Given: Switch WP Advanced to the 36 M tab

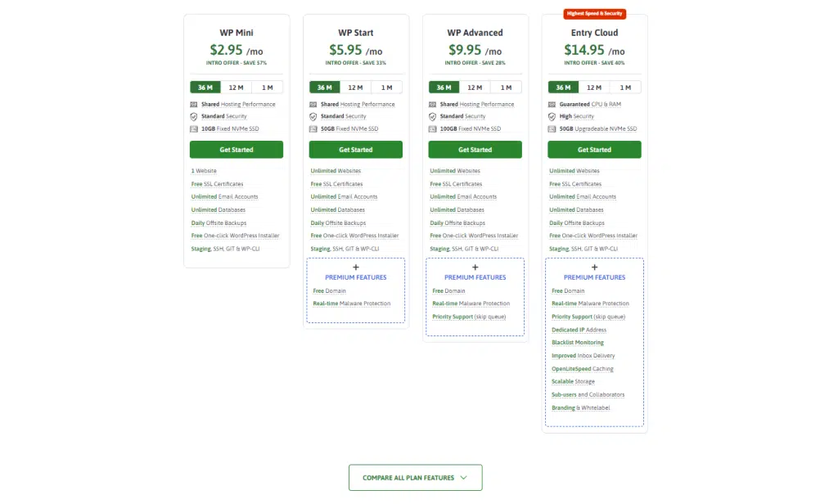Looking at the screenshot, I should pyautogui.click(x=444, y=88).
